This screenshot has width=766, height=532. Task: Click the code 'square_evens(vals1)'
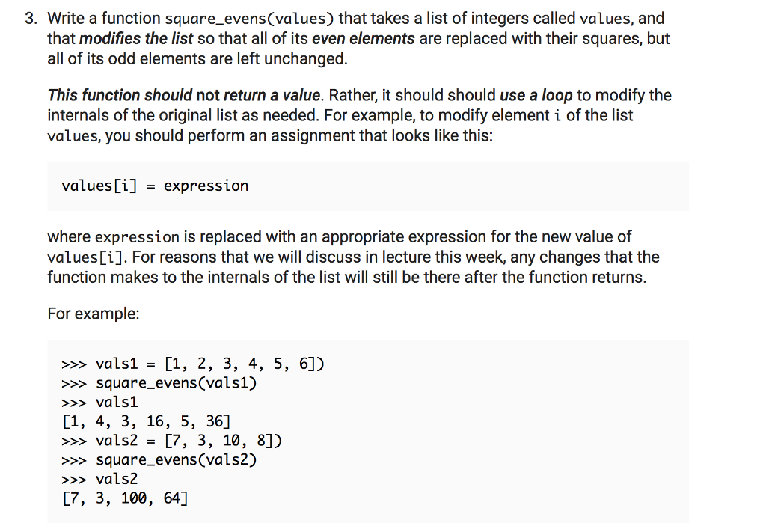176,384
